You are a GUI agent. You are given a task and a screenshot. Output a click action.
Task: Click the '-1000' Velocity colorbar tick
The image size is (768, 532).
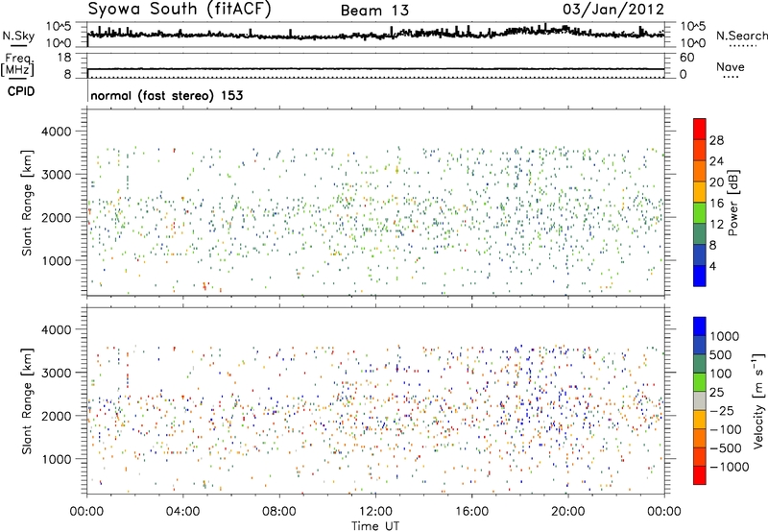[730, 467]
